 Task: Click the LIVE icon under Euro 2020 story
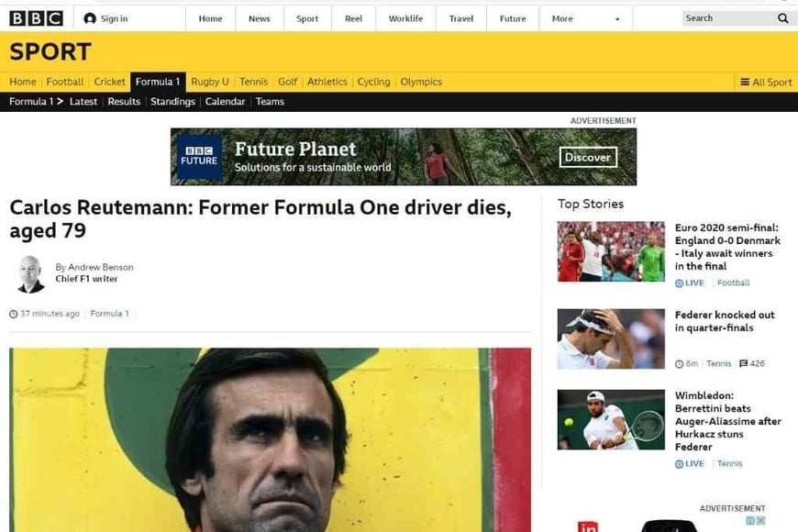click(679, 283)
